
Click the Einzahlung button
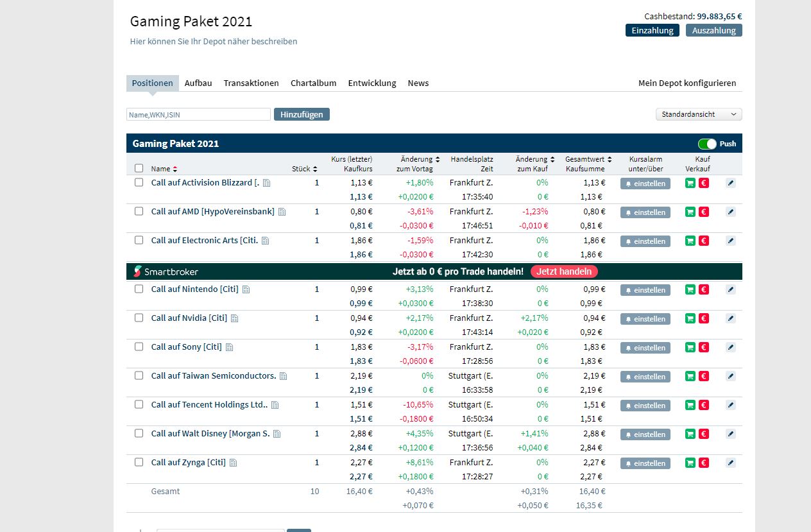652,30
